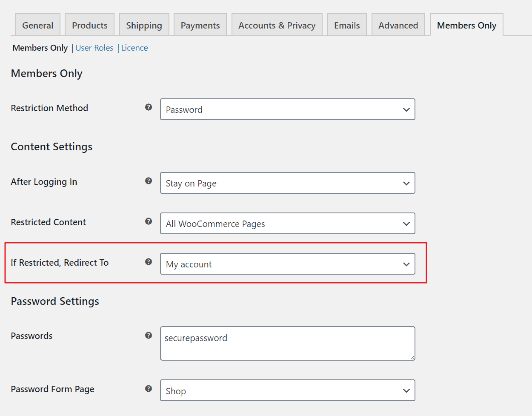Select the Members Only settings tab

pos(467,25)
